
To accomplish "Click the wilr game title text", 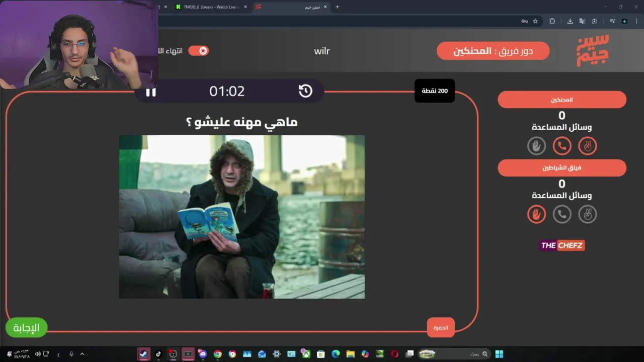I will point(321,51).
